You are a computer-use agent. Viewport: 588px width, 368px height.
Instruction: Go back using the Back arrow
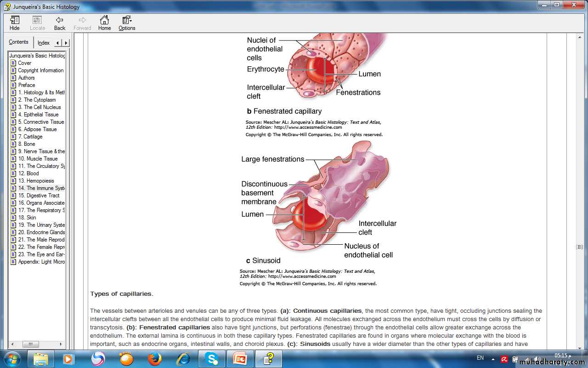coord(60,23)
